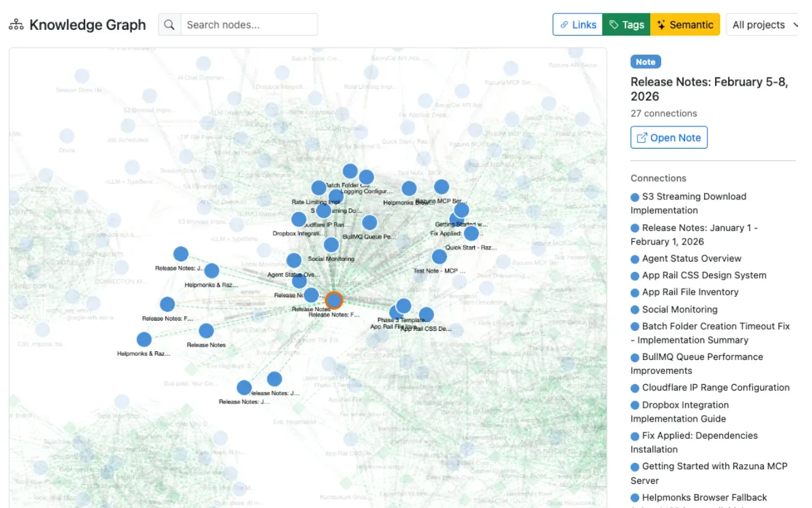This screenshot has height=508, width=812.
Task: Select the Test Note - MCP graph node
Action: pos(439,256)
